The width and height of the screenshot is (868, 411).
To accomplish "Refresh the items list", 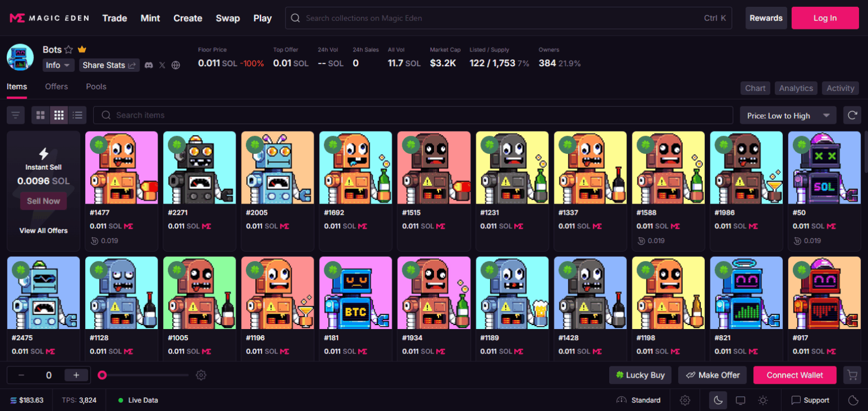I will [852, 115].
